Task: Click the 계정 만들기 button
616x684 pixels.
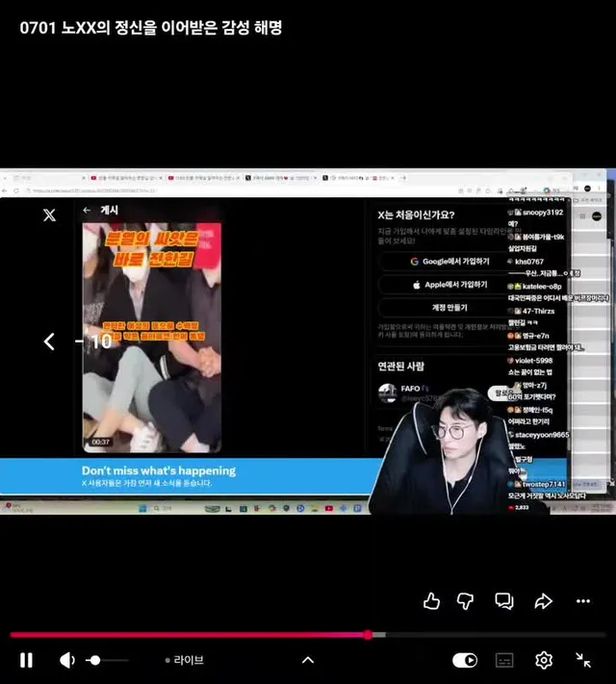Action: (x=449, y=308)
